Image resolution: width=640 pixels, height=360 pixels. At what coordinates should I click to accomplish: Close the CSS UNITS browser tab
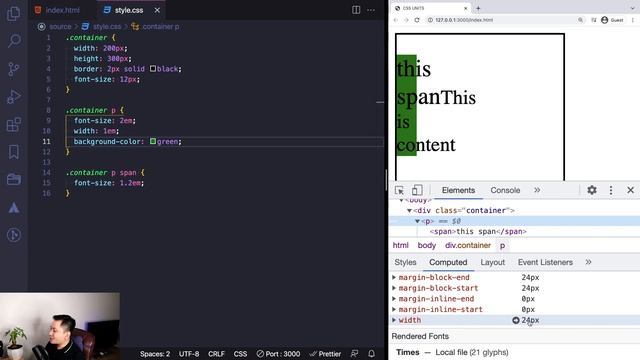(465, 8)
